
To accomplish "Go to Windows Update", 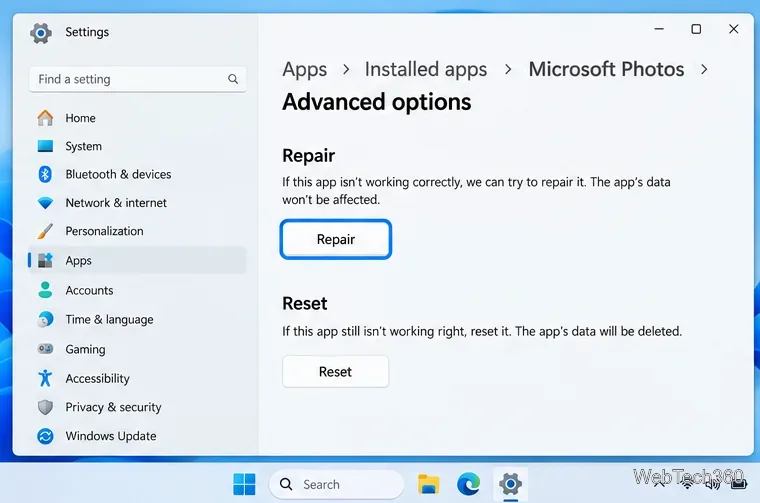I will point(111,436).
